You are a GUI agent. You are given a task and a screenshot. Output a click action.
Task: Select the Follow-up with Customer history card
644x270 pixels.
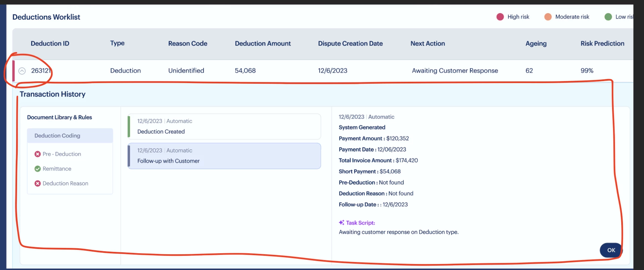pyautogui.click(x=224, y=156)
